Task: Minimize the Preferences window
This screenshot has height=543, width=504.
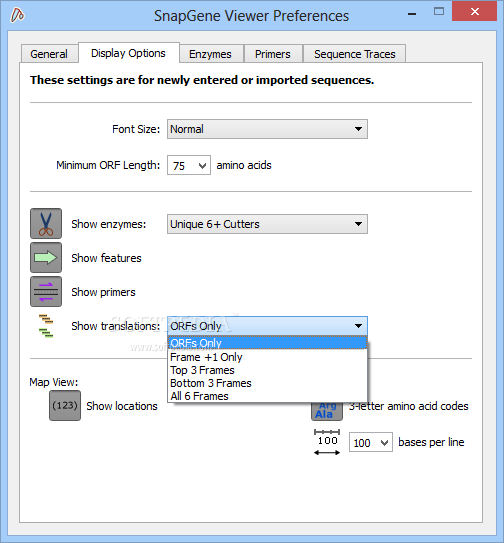Action: click(x=412, y=14)
